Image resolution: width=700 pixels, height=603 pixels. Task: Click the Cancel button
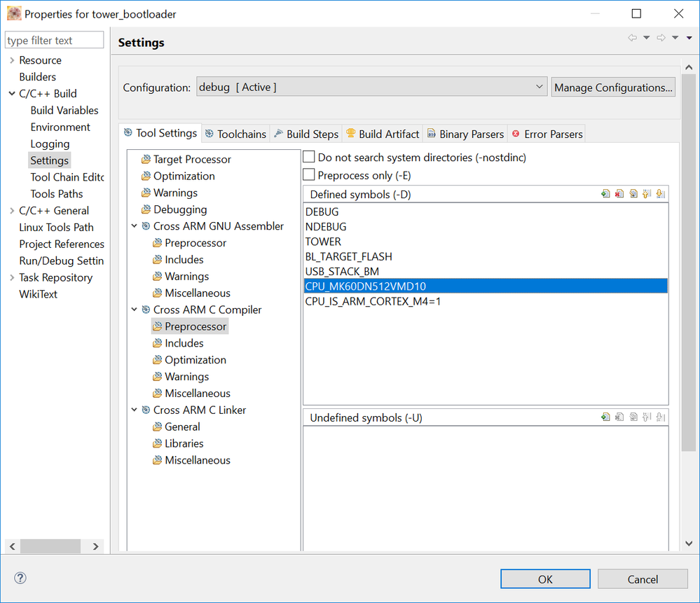pos(643,579)
